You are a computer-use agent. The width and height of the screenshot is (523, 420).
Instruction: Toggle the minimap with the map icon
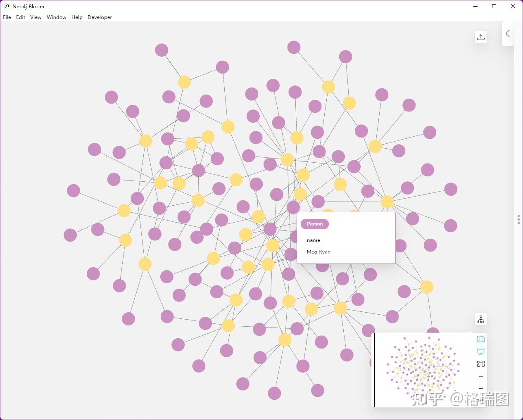[x=480, y=339]
